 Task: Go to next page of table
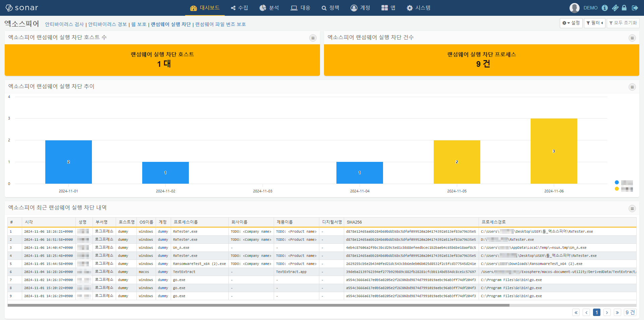607,313
